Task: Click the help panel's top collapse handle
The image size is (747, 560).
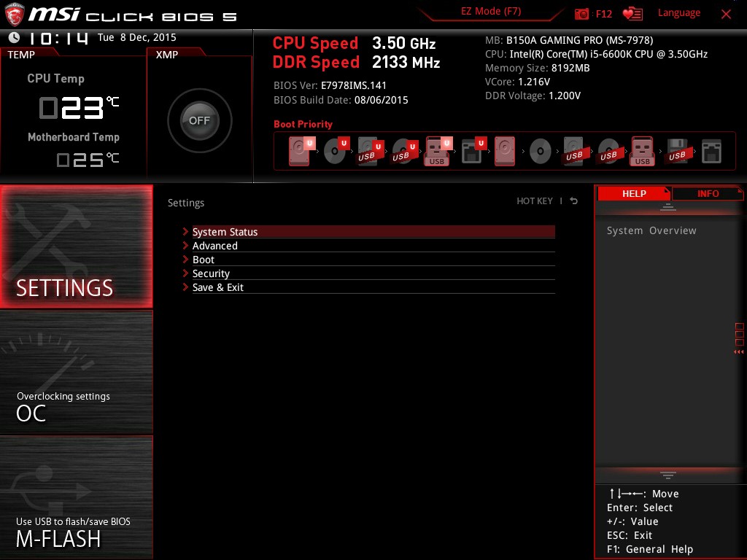Action: click(x=668, y=206)
